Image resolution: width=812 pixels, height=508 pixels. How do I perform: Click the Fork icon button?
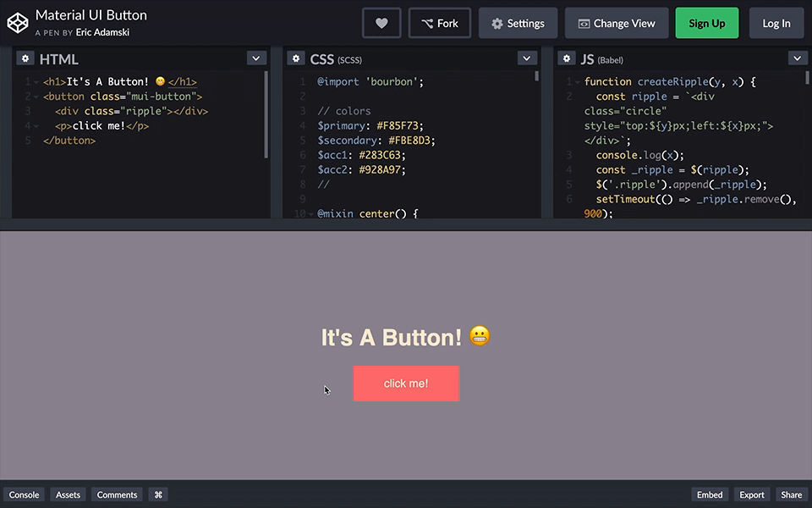(x=439, y=23)
